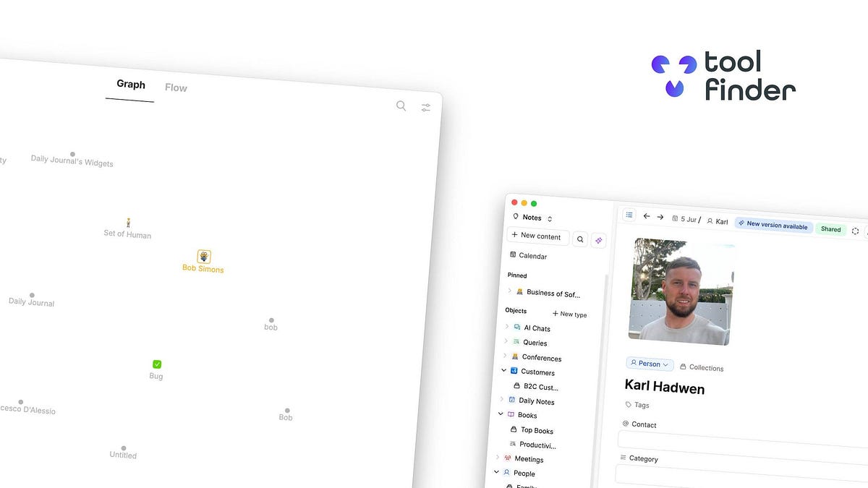This screenshot has width=868, height=488.
Task: Click the Pinned section heading
Action: (517, 275)
